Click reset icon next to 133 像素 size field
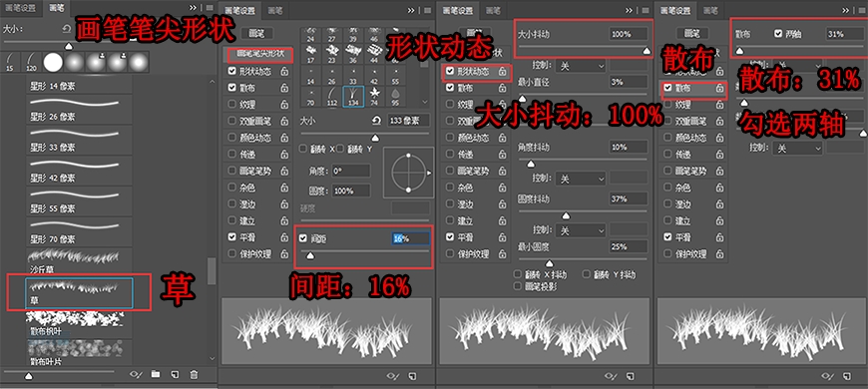Image resolution: width=868 pixels, height=389 pixels. point(377,121)
